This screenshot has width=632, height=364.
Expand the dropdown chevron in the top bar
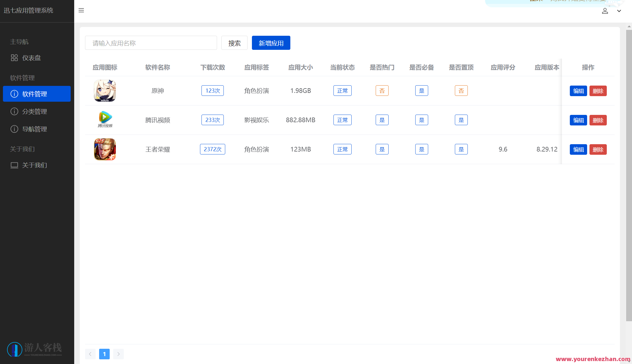click(x=619, y=11)
